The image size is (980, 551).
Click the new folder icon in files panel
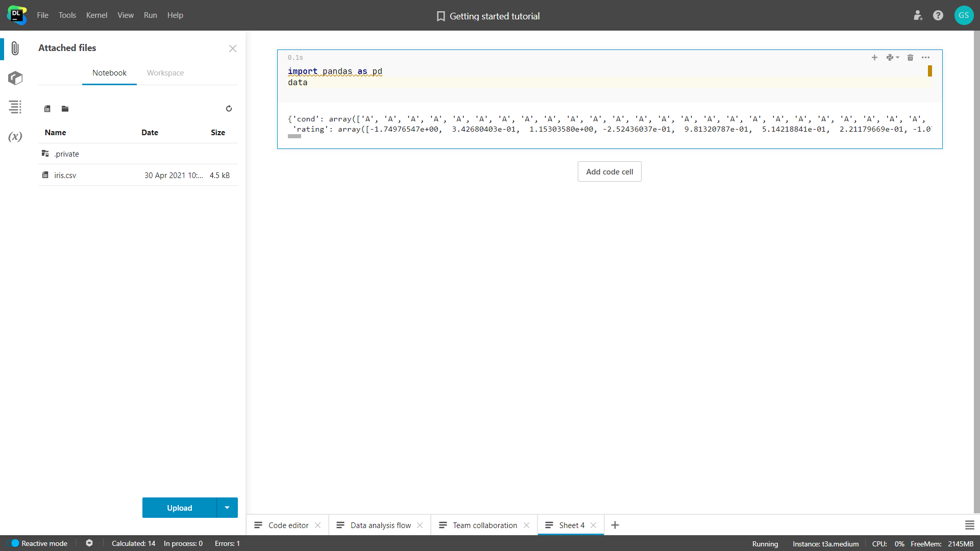click(x=65, y=108)
